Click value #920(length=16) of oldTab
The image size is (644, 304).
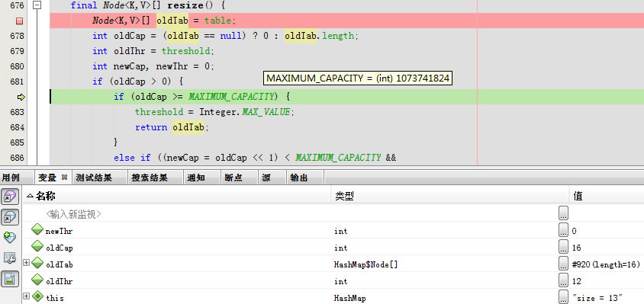click(x=606, y=265)
